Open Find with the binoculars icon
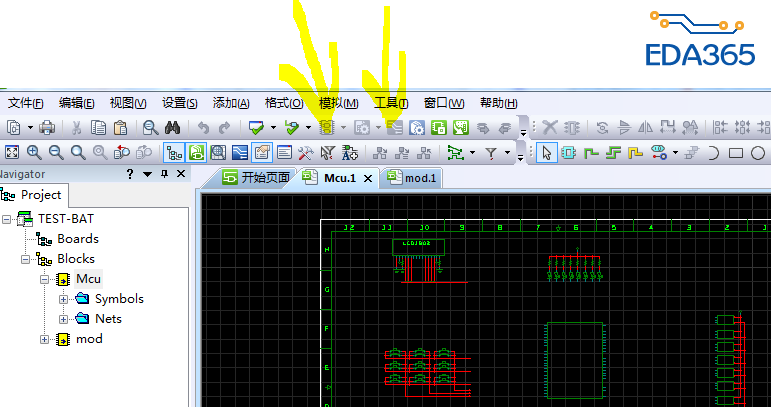Image resolution: width=771 pixels, height=407 pixels. (x=172, y=128)
